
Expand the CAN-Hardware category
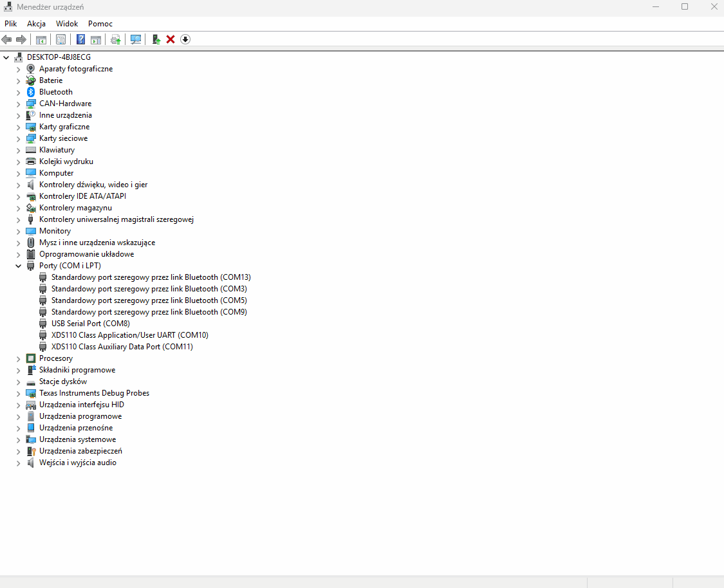pos(19,104)
